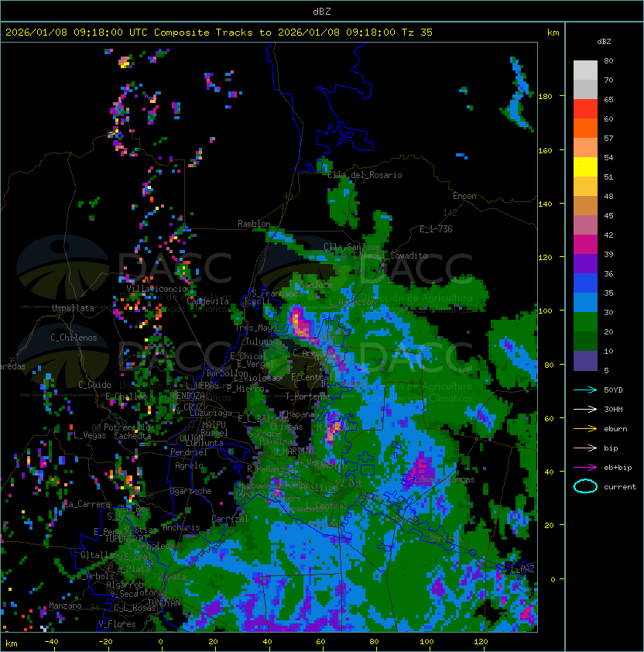
Task: Click the 'Clla_del_Rosario' map label
Action: coord(365,175)
